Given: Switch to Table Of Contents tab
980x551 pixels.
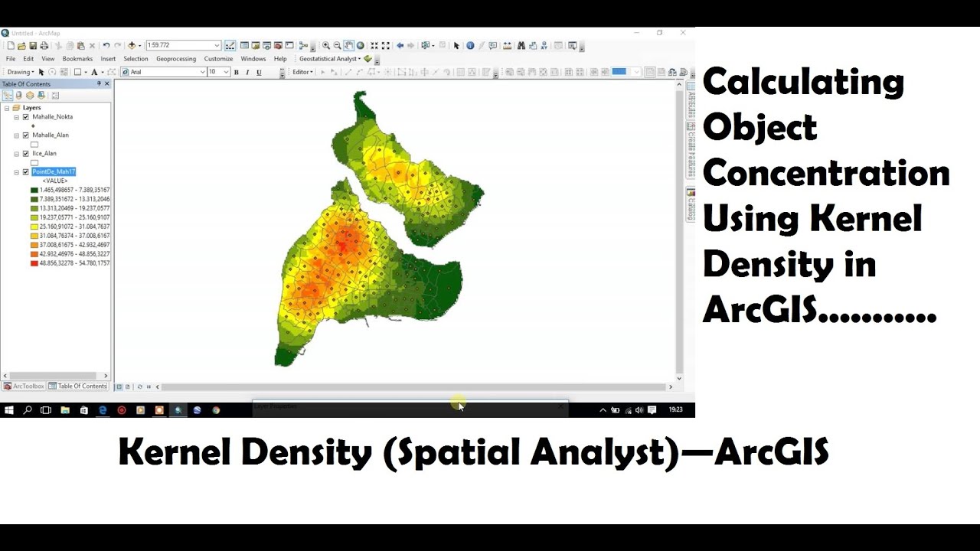Looking at the screenshot, I should click(x=77, y=386).
